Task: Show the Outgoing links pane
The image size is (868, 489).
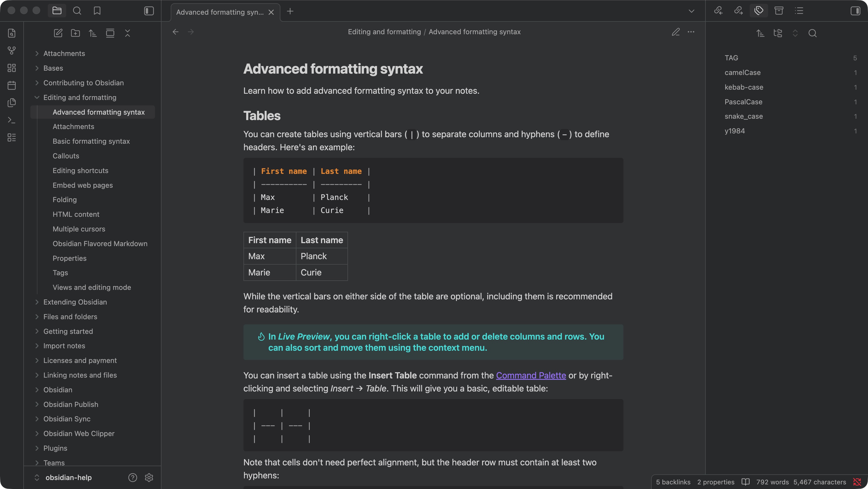Action: pyautogui.click(x=739, y=11)
